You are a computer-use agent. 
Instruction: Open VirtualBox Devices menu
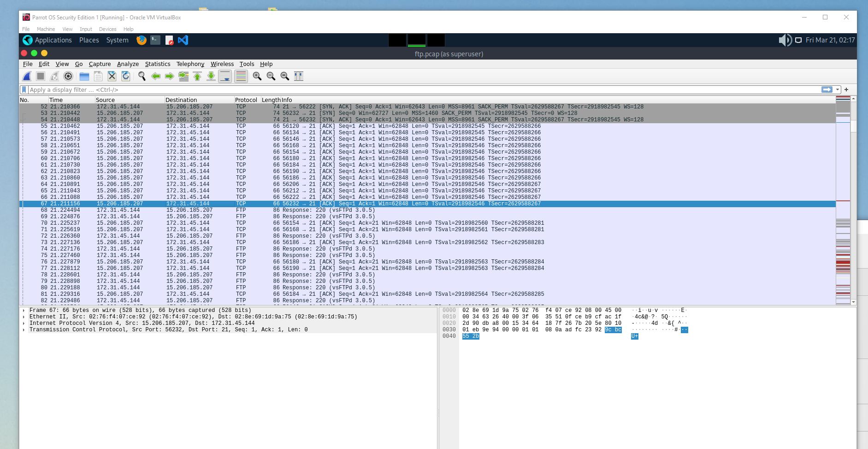click(107, 29)
